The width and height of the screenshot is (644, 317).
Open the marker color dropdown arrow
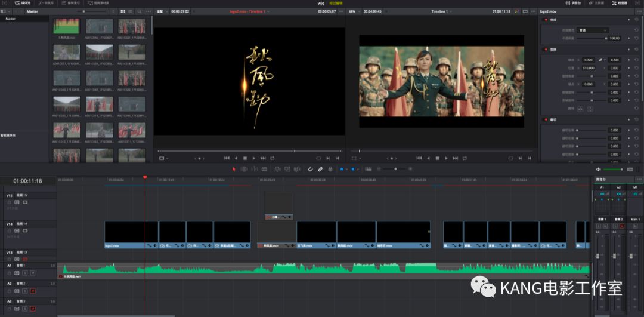pos(358,169)
